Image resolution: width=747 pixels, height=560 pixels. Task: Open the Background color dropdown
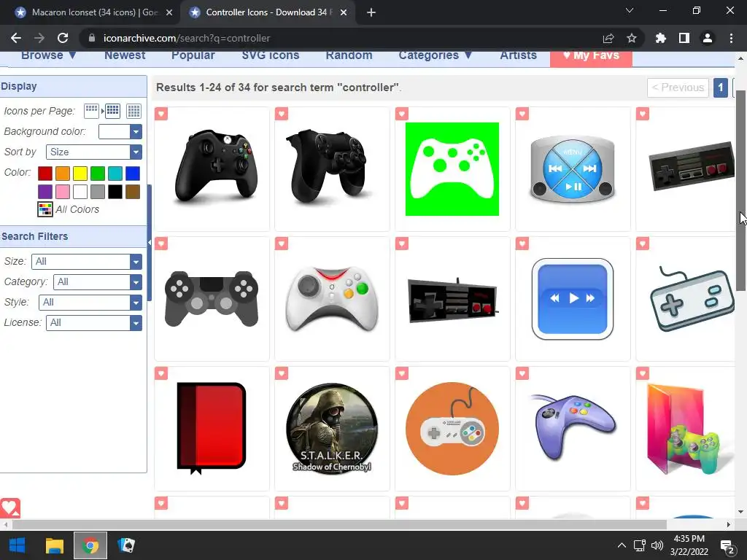(x=120, y=131)
